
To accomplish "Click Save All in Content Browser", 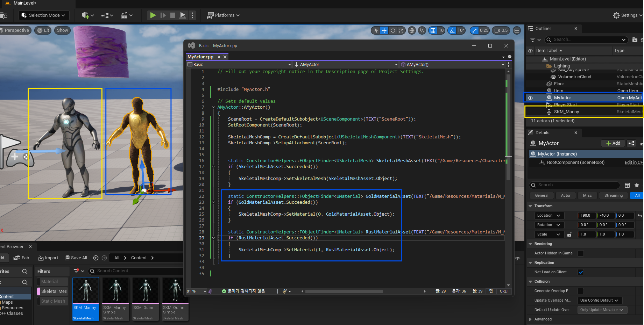I will [x=76, y=258].
